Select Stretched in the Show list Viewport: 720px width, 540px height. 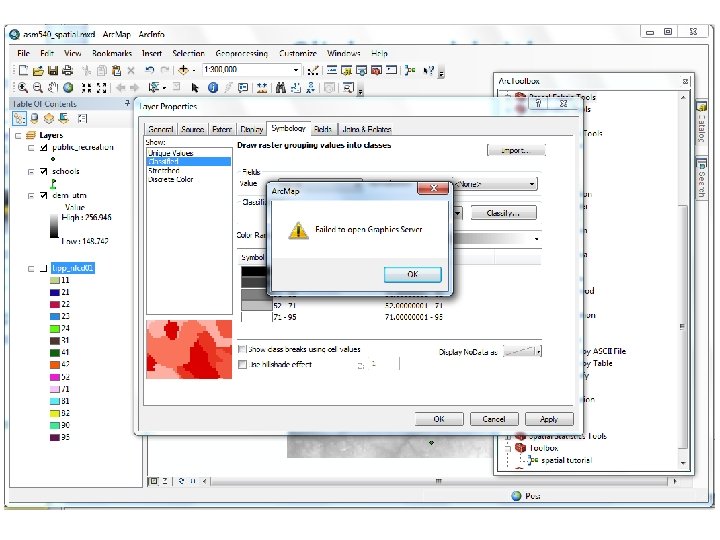click(x=164, y=170)
